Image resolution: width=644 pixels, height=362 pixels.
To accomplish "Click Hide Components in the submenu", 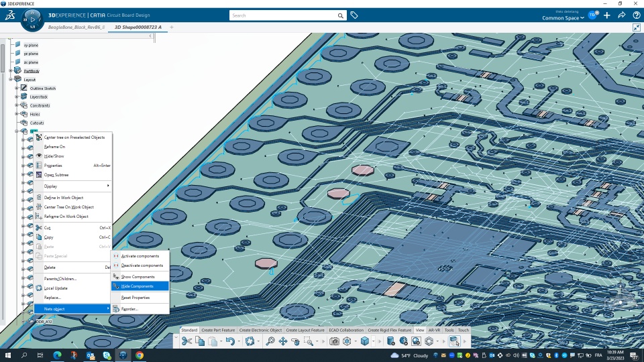I will pyautogui.click(x=140, y=286).
